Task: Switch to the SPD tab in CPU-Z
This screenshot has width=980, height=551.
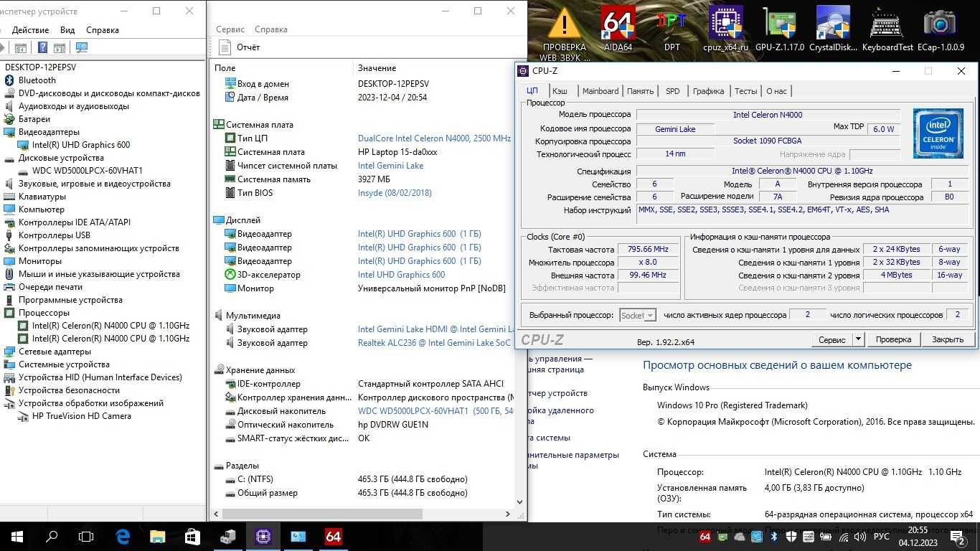Action: (x=672, y=91)
